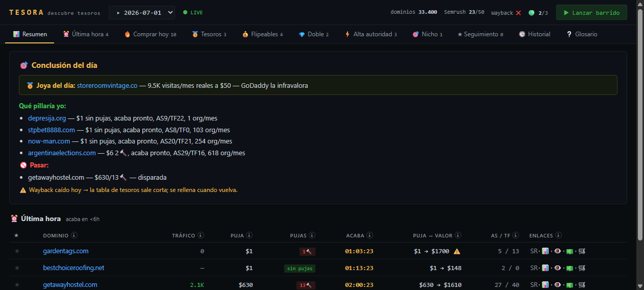Click info icon beside PUJA header
Image resolution: width=644 pixels, height=290 pixels.
click(249, 235)
